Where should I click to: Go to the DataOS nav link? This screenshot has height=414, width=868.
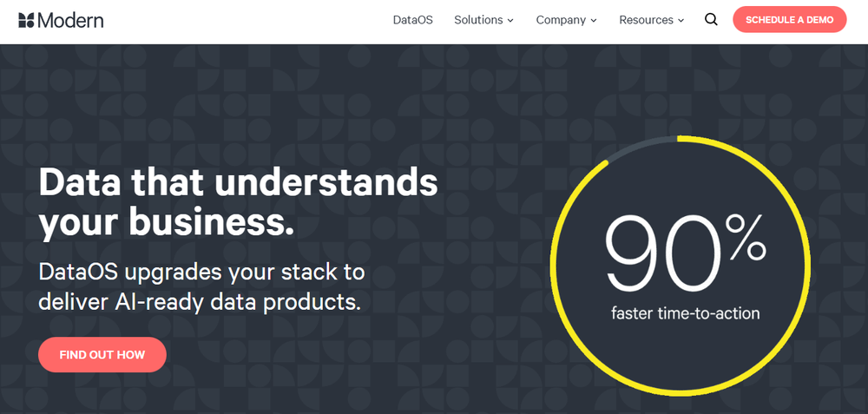(412, 20)
